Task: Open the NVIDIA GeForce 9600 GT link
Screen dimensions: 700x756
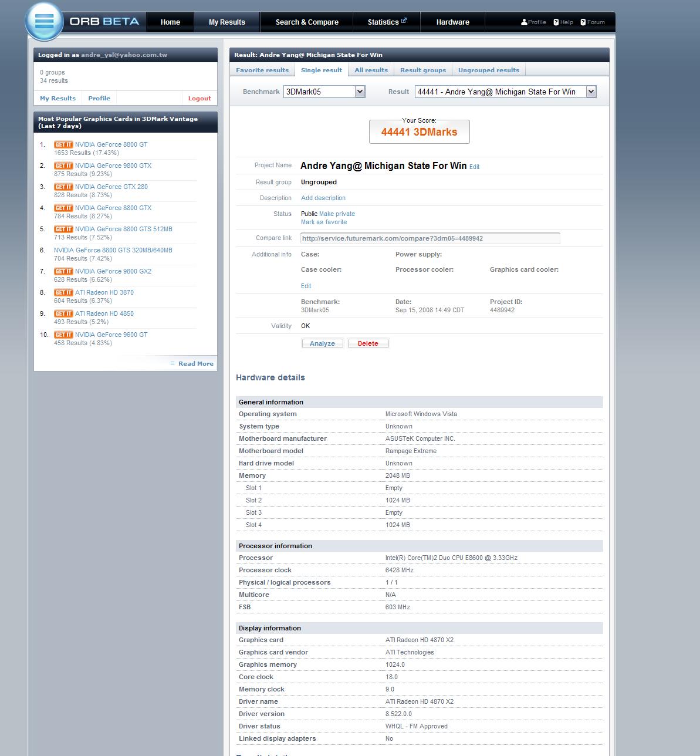Action: coord(111,335)
